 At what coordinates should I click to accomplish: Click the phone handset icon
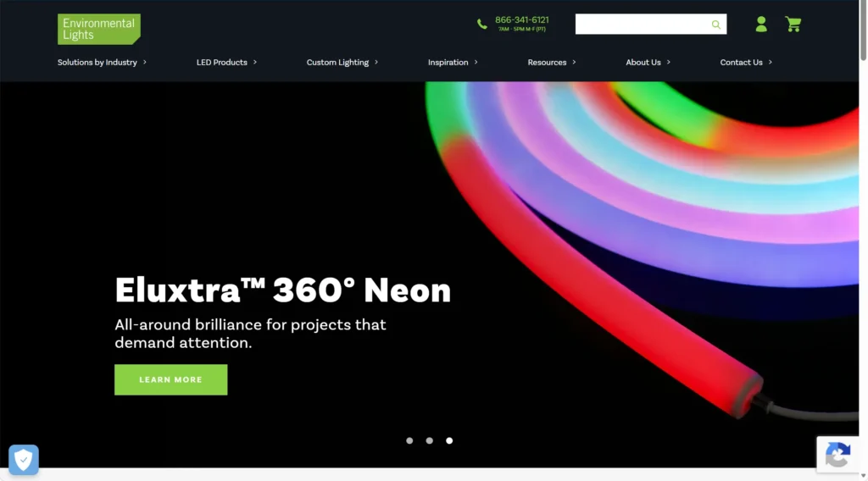click(x=482, y=25)
